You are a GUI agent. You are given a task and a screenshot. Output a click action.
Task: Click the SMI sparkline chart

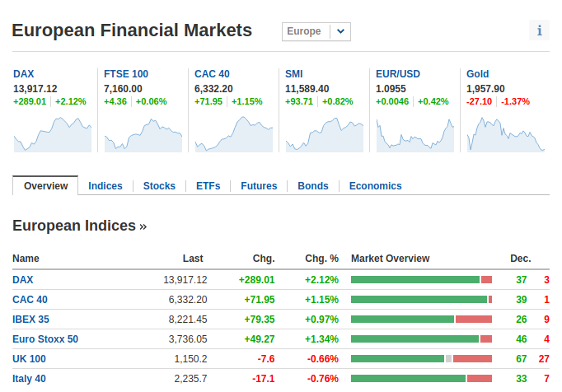[x=325, y=134]
